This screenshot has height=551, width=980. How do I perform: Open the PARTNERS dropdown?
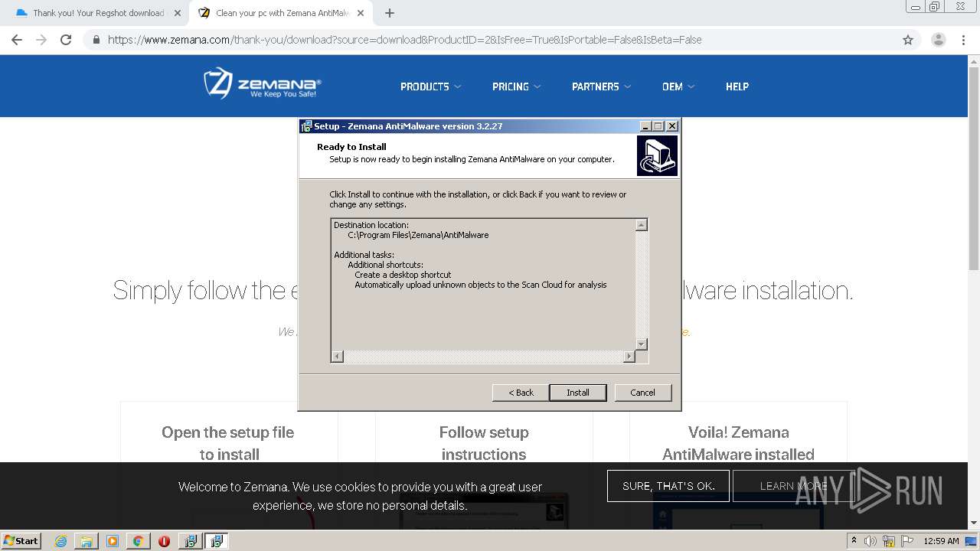pyautogui.click(x=601, y=86)
